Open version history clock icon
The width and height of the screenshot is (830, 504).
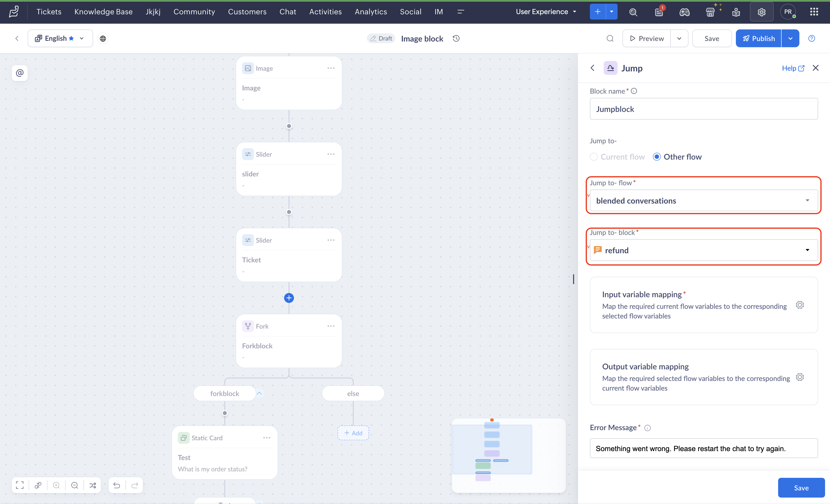(456, 38)
